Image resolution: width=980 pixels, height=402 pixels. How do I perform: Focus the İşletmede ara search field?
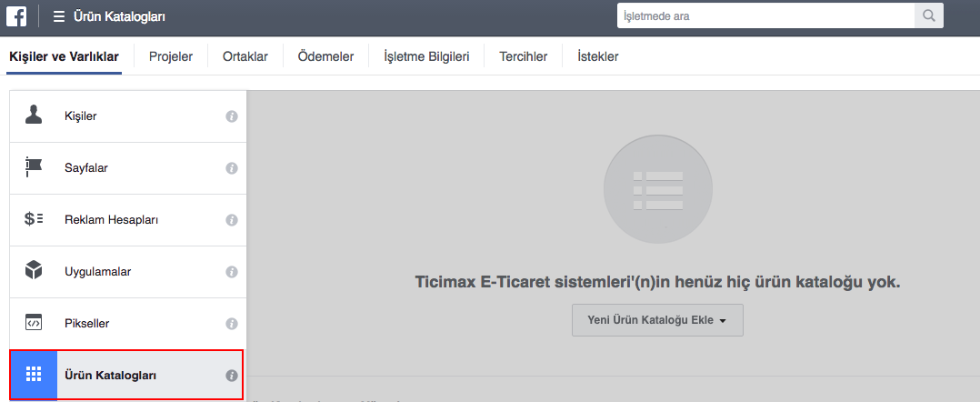pyautogui.click(x=765, y=15)
